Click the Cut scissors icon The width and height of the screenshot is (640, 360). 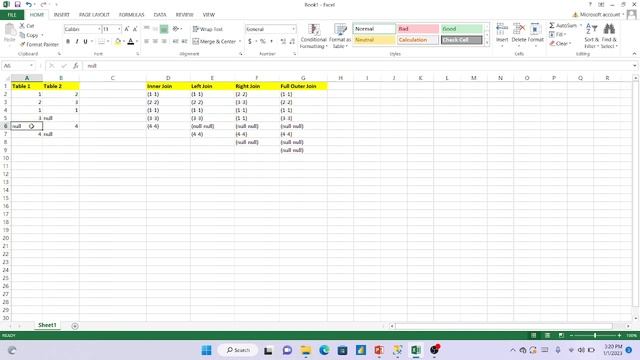click(22, 26)
